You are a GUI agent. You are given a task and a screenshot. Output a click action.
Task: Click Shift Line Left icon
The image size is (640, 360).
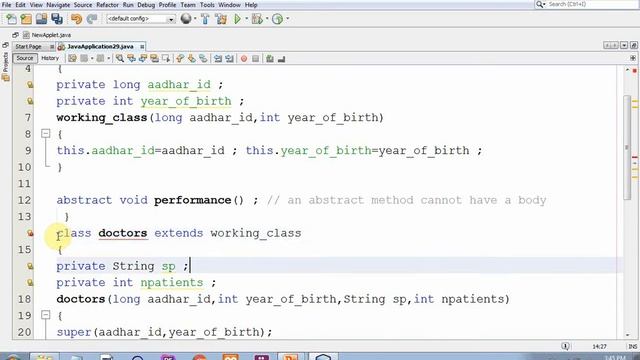tap(218, 59)
